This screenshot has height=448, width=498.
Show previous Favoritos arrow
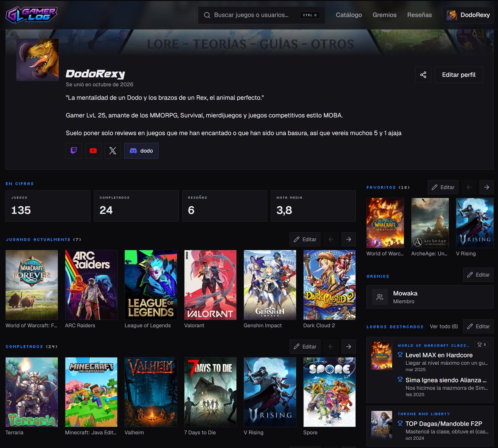469,187
